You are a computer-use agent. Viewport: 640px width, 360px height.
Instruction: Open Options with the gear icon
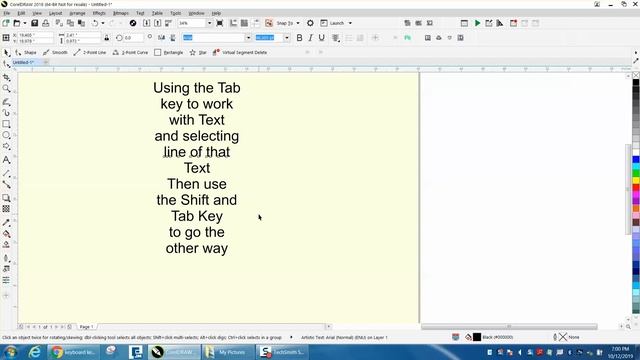coord(310,23)
